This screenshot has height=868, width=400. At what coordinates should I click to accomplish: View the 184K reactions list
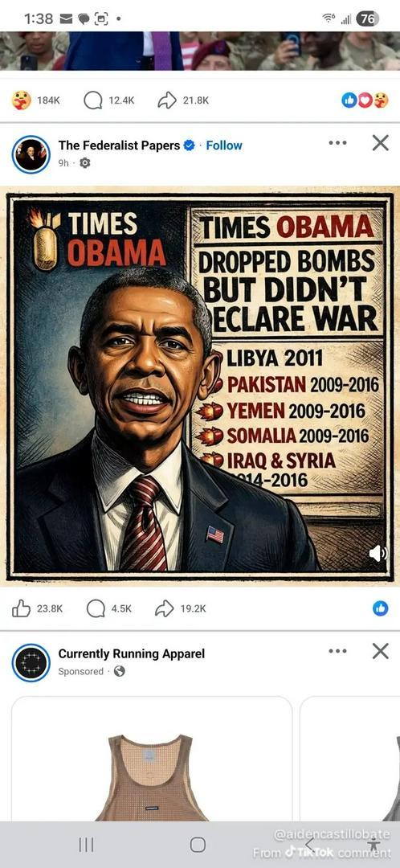coord(36,100)
